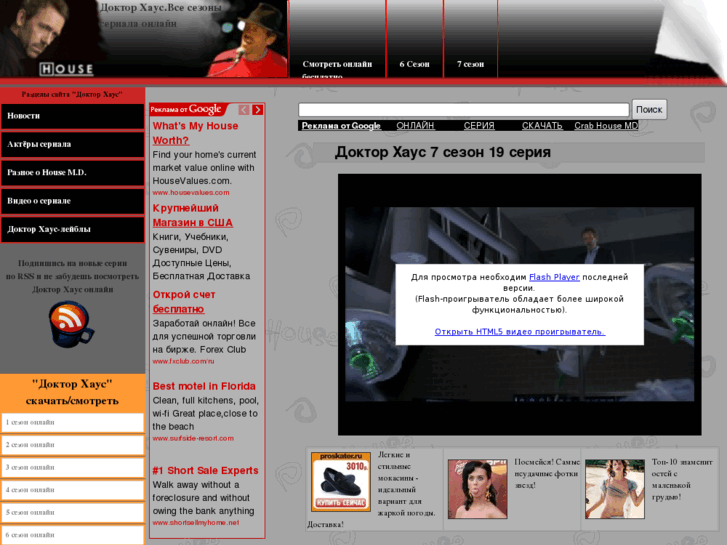Open Видео о сериале section
Screen dimensions: 727x545
(x=72, y=201)
